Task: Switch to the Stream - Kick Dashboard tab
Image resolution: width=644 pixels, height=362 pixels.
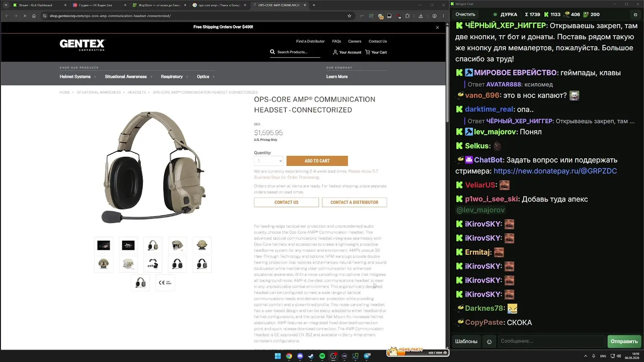Action: coord(38,5)
